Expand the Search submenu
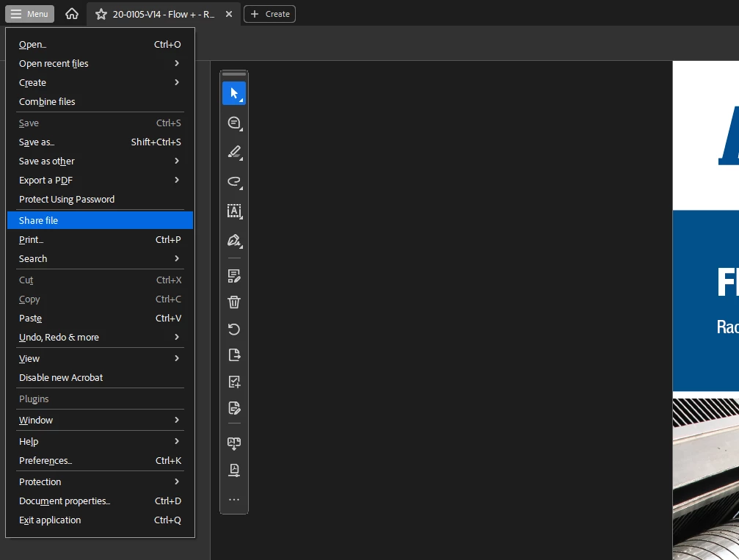739x560 pixels. click(x=100, y=258)
